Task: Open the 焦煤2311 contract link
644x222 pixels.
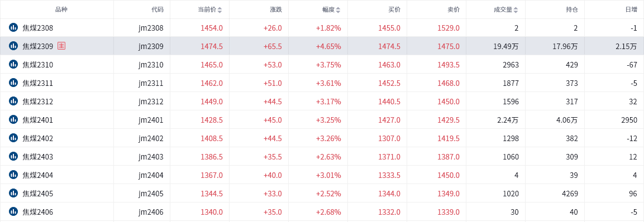Action: coord(38,83)
